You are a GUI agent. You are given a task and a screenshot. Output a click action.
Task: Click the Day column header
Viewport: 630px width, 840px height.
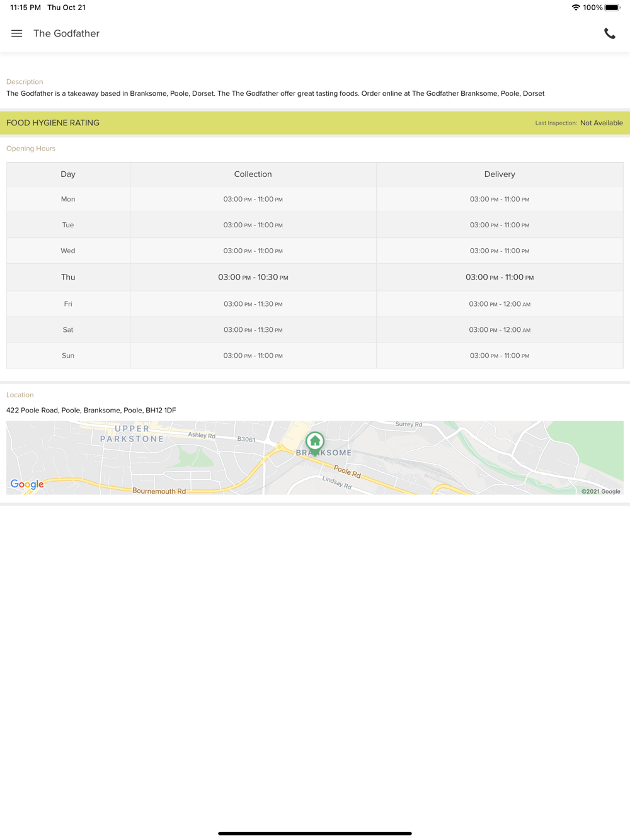68,174
